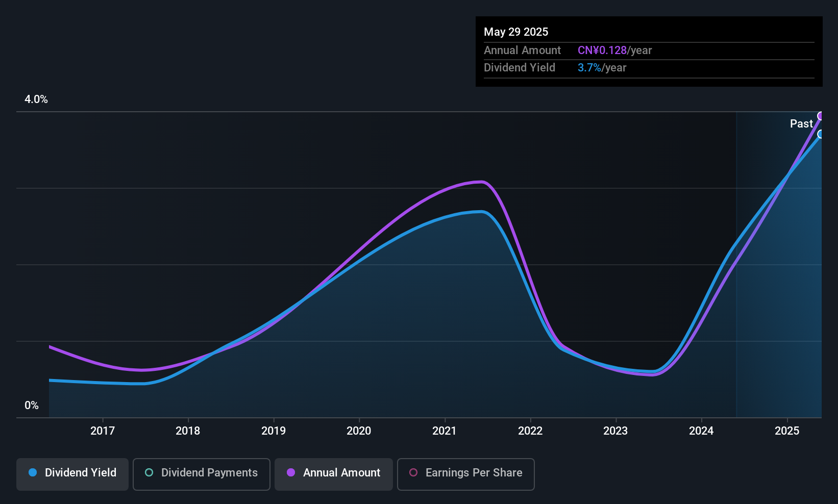The image size is (838, 504).
Task: Click the teal ring icon beside Dividend Payments
Action: [149, 472]
